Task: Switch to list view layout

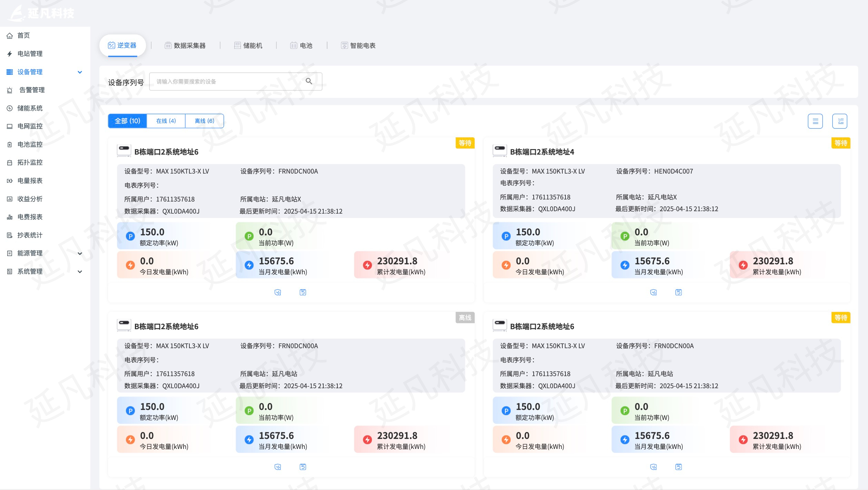Action: tap(816, 121)
